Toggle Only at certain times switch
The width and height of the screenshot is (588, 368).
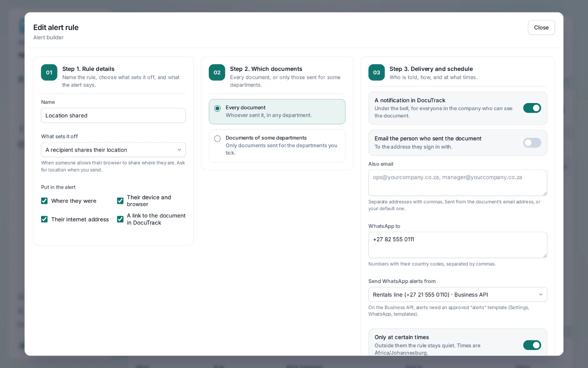pos(532,345)
